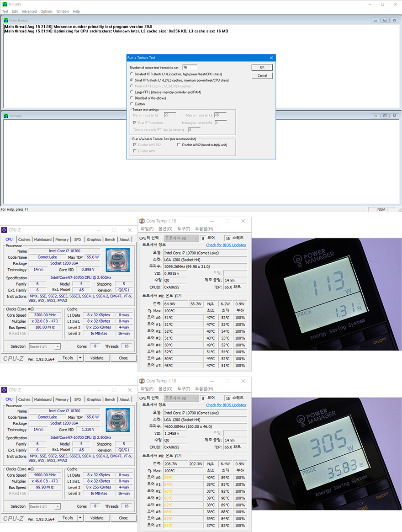The height and width of the screenshot is (532, 402).
Task: Expand Tools arrow in the 3200 MHz CPU-Z window
Action: [80, 358]
